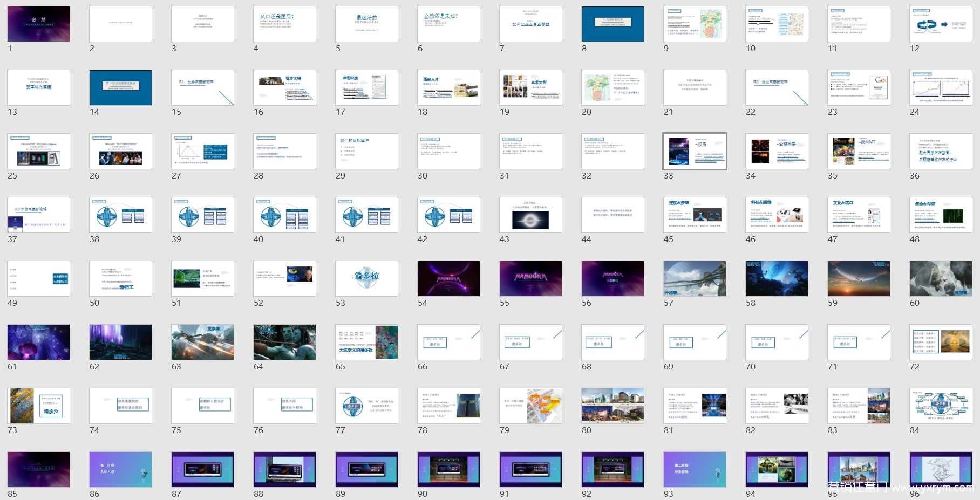The image size is (980, 500).
Task: Select slide 42 thumbnail
Action: point(448,215)
